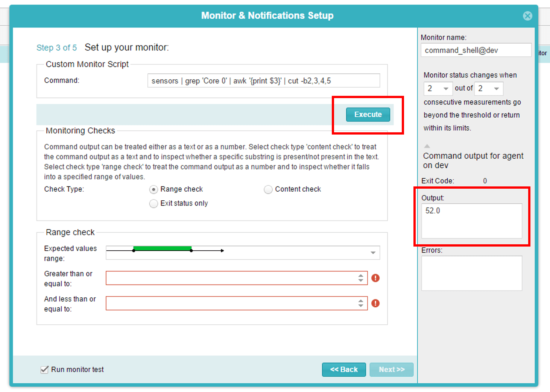The width and height of the screenshot is (550, 392).
Task: Click the Next >> button
Action: 391,369
